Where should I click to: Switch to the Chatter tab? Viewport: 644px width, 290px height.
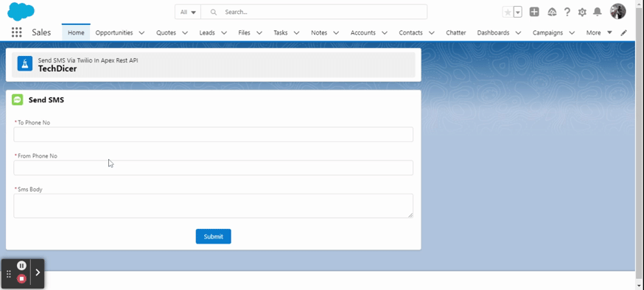(456, 33)
